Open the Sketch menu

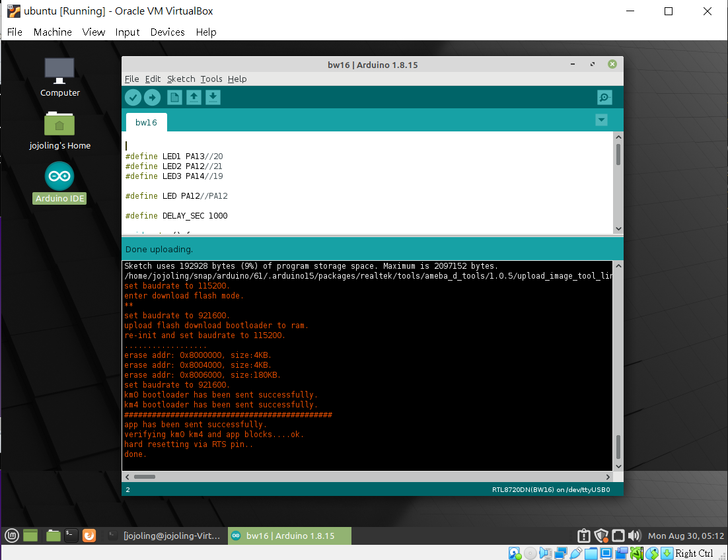click(181, 79)
